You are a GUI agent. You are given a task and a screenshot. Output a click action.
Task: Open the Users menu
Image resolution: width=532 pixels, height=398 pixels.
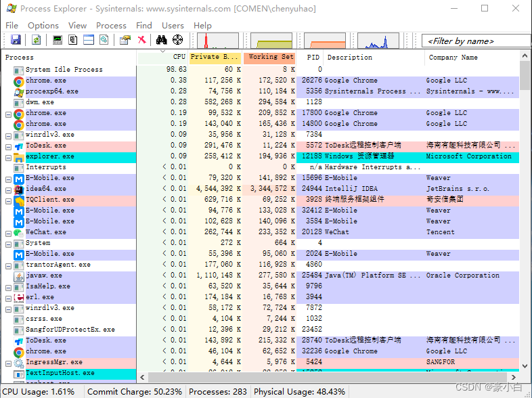pyautogui.click(x=173, y=26)
